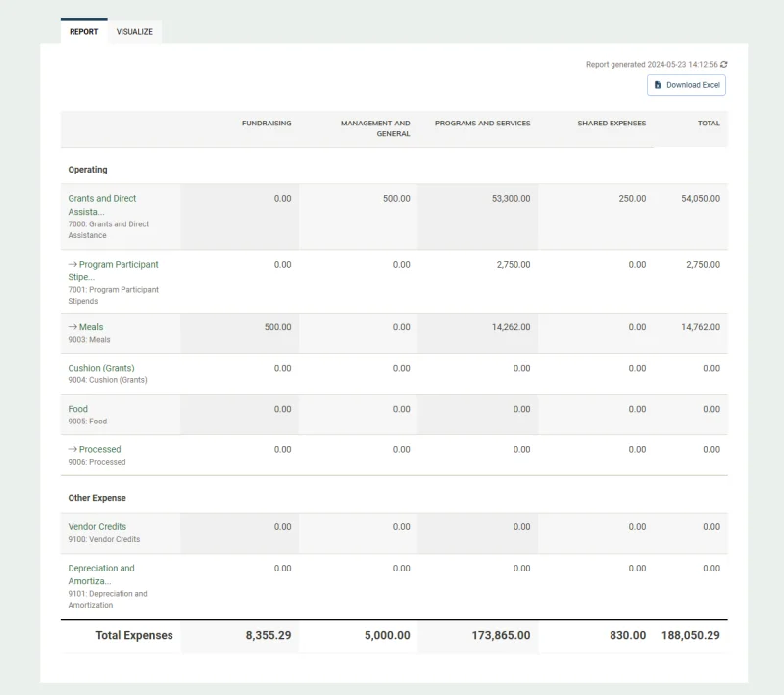Click the Other Expense section heading

tap(97, 498)
